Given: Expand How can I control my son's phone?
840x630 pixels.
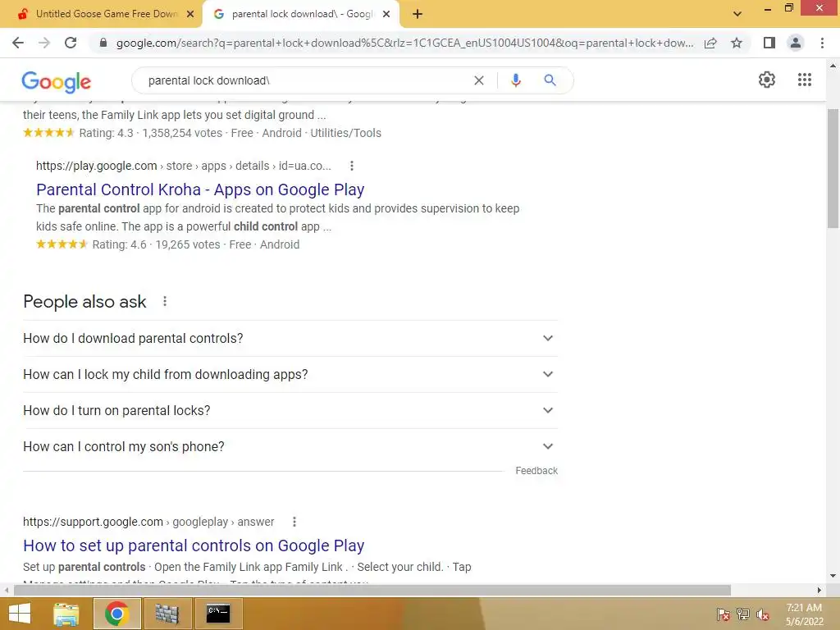Looking at the screenshot, I should 290,446.
